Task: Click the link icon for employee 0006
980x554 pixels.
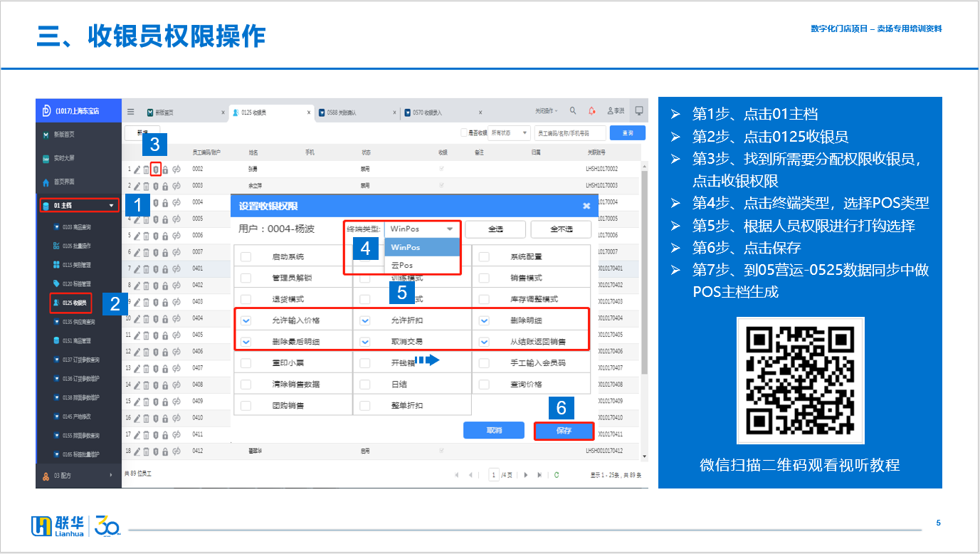Action: tap(176, 236)
